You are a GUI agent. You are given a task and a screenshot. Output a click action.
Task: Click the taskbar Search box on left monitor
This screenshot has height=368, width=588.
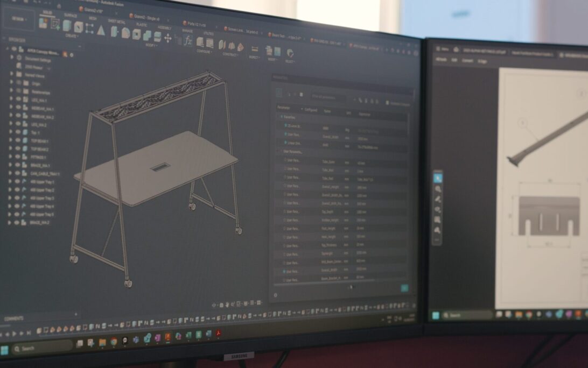point(42,348)
